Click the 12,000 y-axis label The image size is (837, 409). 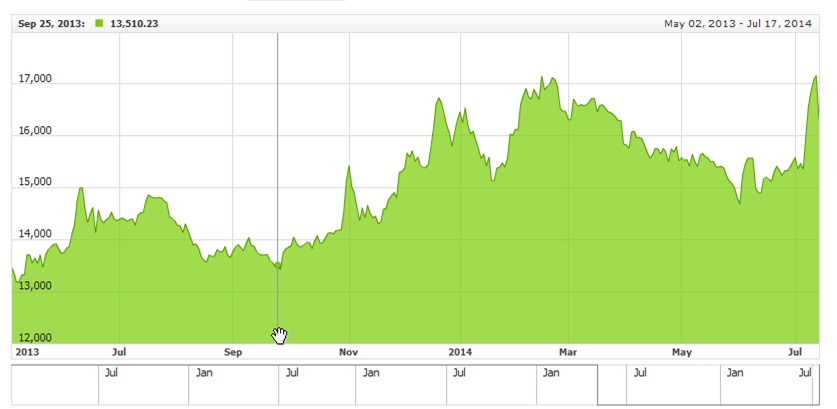(34, 337)
